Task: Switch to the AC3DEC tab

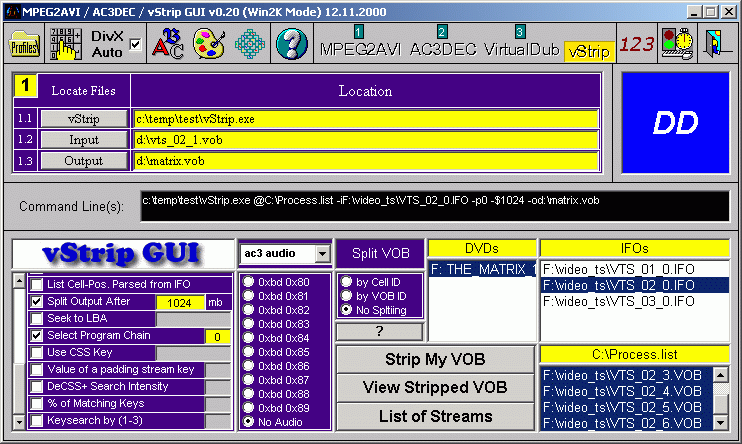Action: pos(443,49)
